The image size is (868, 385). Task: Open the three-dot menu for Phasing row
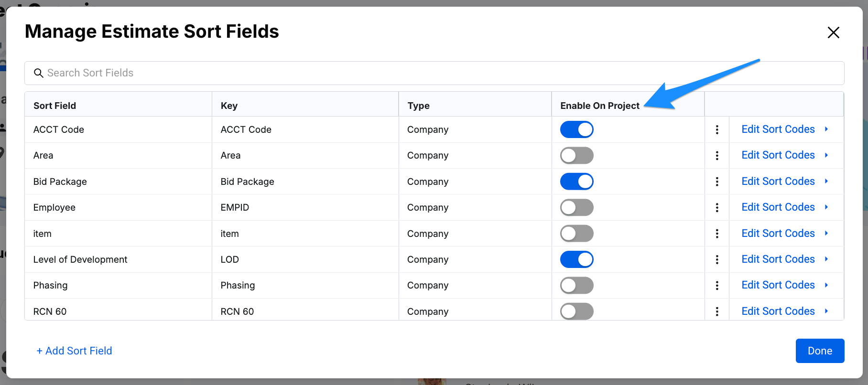[717, 285]
